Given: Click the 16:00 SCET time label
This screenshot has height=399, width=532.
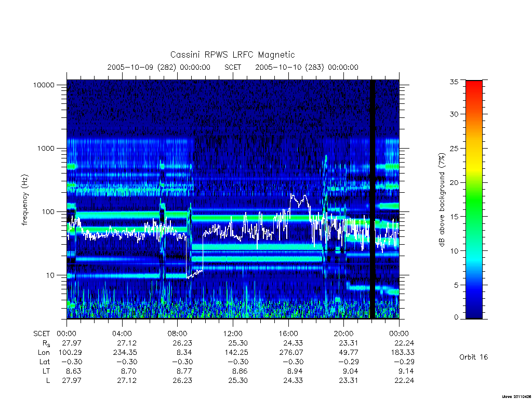Looking at the screenshot, I should pyautogui.click(x=288, y=334).
